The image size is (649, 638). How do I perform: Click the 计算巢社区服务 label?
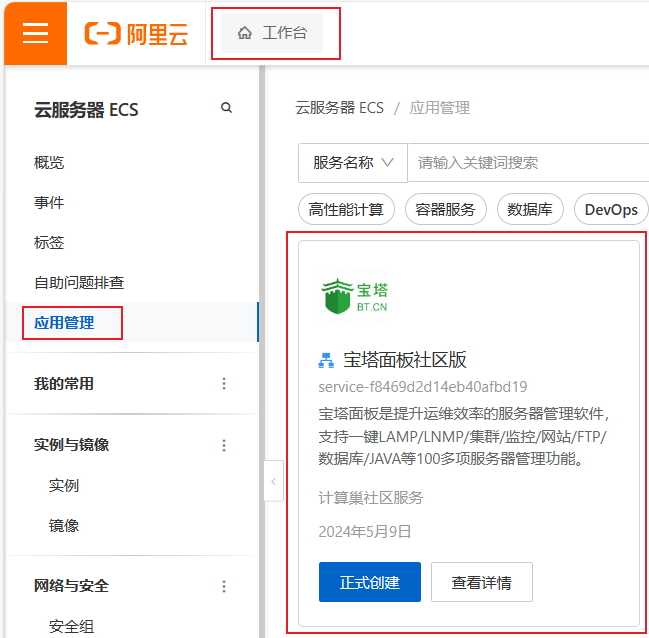tap(371, 498)
